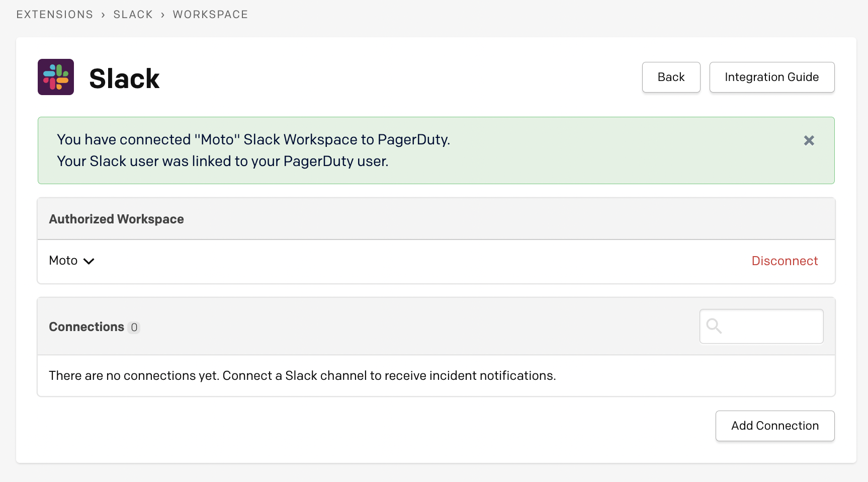Image resolution: width=868 pixels, height=482 pixels.
Task: Dismiss the green success notification
Action: pos(809,140)
